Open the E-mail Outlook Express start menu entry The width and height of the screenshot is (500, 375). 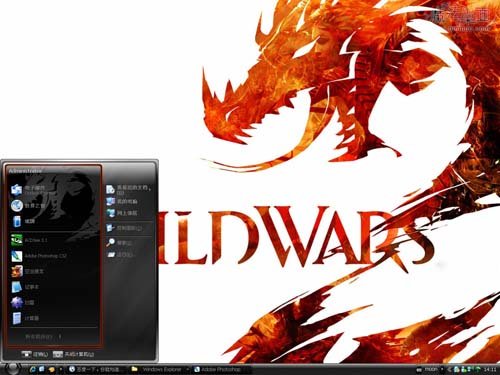pos(53,190)
